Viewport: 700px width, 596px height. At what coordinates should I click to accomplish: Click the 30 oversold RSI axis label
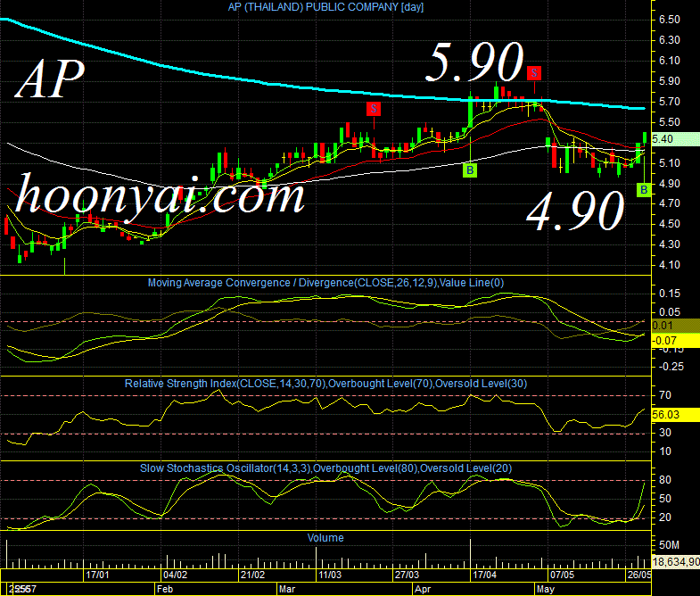[x=664, y=433]
